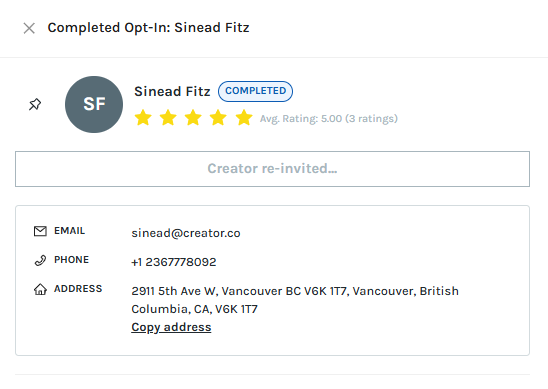Click the COMPLETED status badge
Image resolution: width=548 pixels, height=389 pixels.
point(255,91)
